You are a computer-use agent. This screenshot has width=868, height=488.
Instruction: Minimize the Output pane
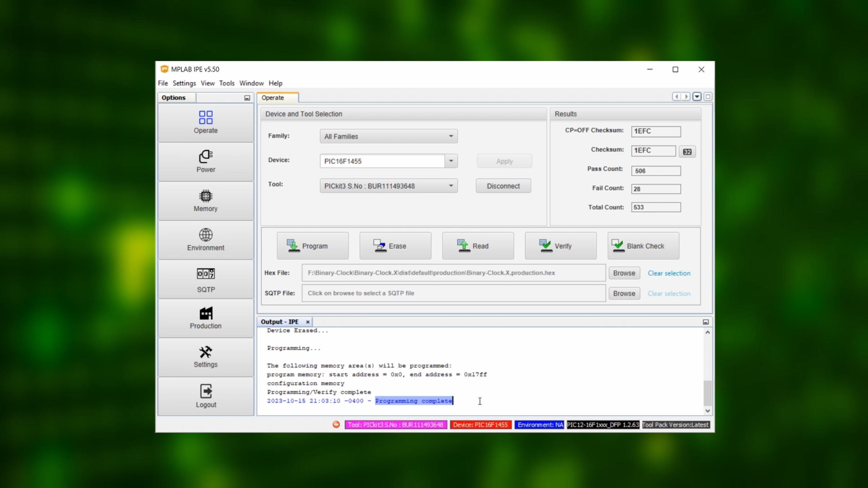706,322
